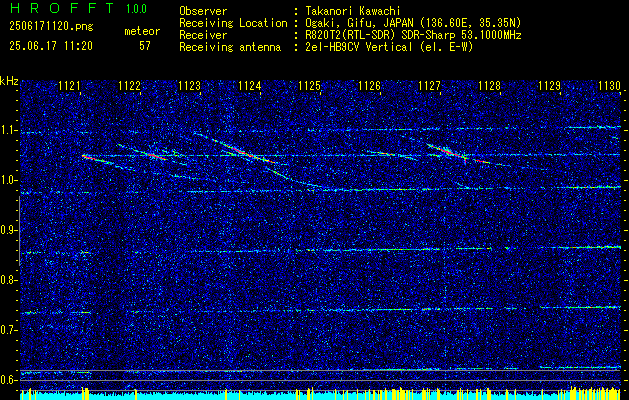Click the 0.8 frequency axis label
629x400 pixels.
point(8,280)
